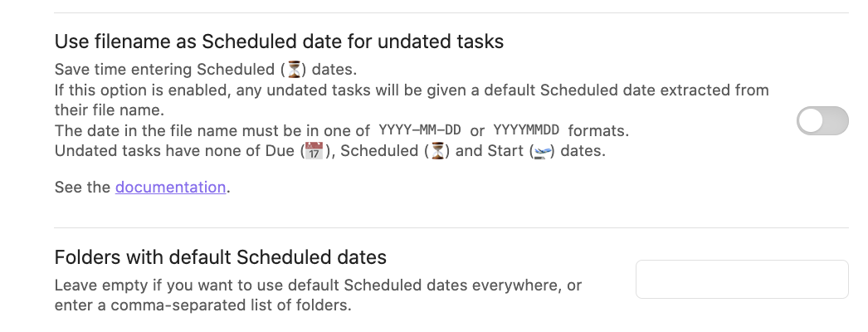
Task: Focus the Folders with default Scheduled dates field
Action: click(x=742, y=280)
